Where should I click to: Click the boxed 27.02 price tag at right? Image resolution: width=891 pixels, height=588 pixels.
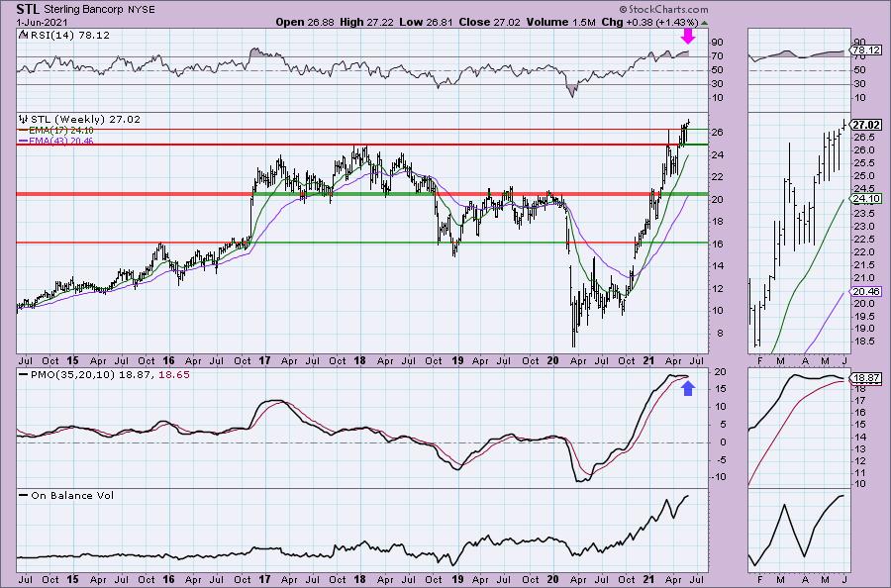pyautogui.click(x=866, y=125)
